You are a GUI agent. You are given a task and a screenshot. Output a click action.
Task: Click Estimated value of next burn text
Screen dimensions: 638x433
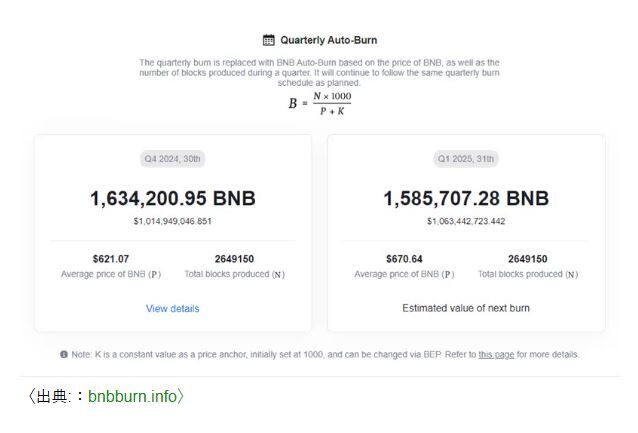click(x=466, y=308)
